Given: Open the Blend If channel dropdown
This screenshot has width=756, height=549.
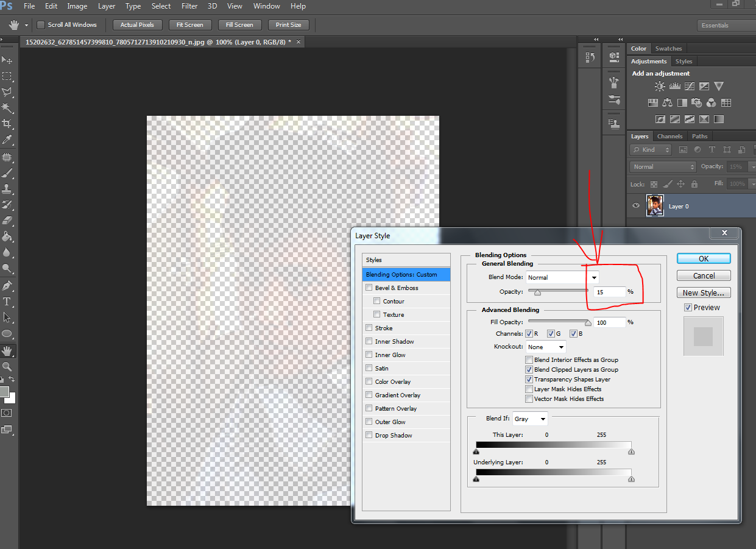Looking at the screenshot, I should (x=530, y=419).
